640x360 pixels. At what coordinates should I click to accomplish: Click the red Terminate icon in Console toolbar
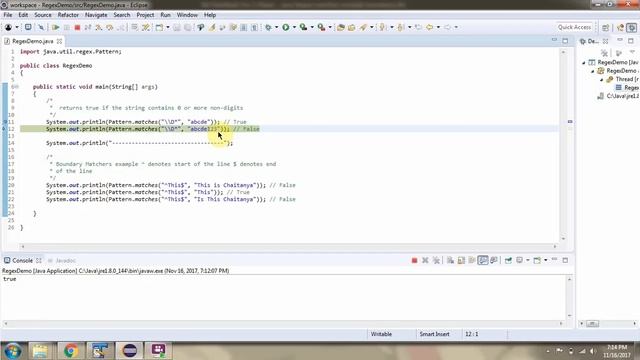click(414, 260)
